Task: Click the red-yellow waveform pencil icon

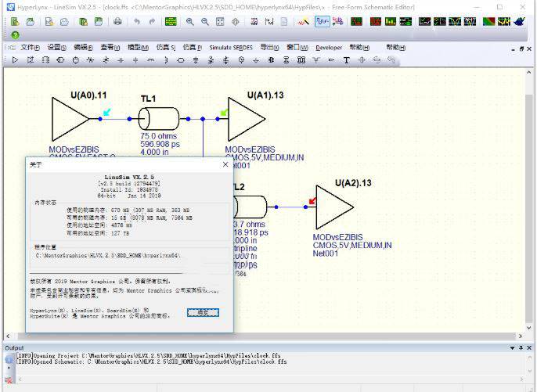Action: tap(303, 22)
